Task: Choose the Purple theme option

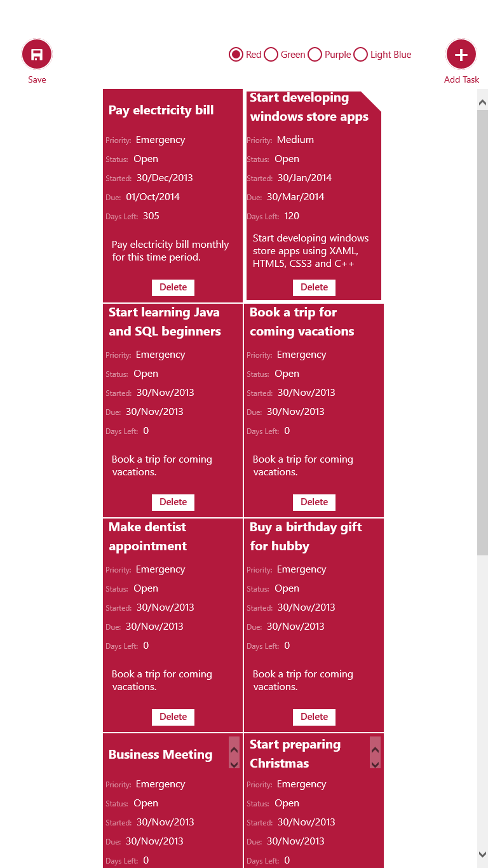Action: (315, 55)
